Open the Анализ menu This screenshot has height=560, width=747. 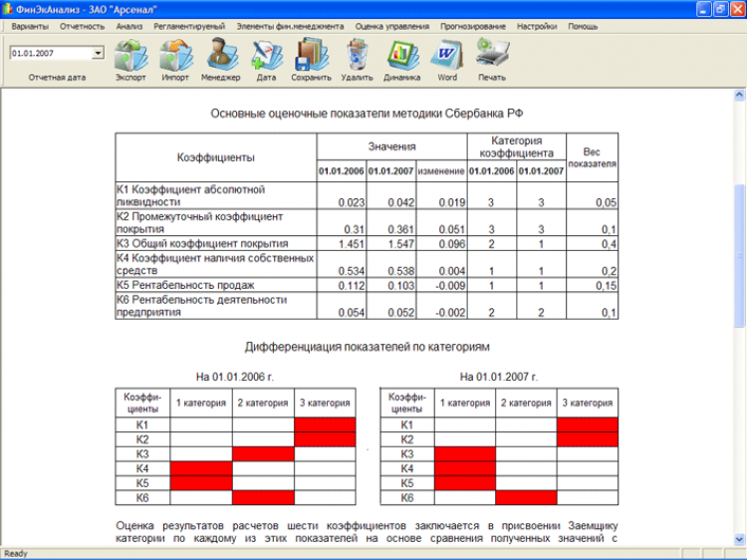click(129, 27)
